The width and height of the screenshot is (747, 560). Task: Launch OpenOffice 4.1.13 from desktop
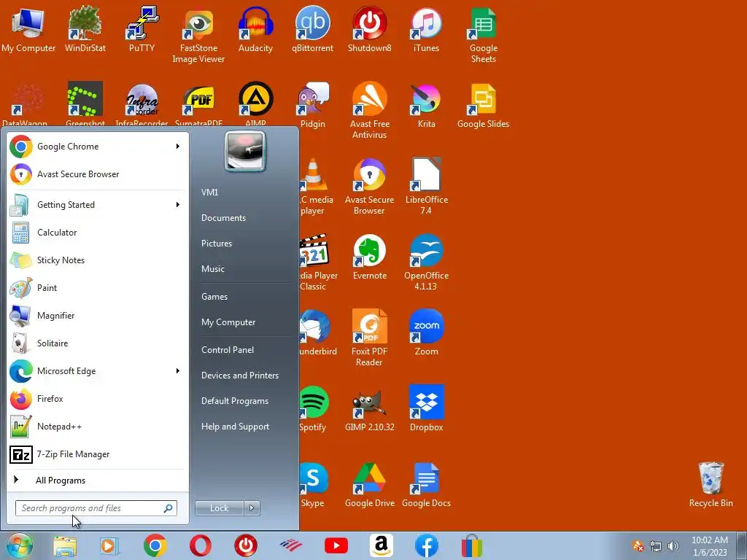[x=426, y=262]
